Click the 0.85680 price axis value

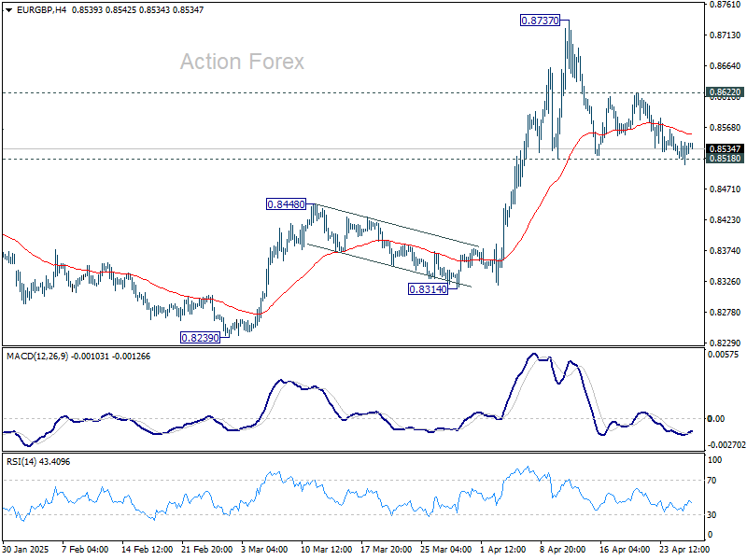pyautogui.click(x=726, y=128)
